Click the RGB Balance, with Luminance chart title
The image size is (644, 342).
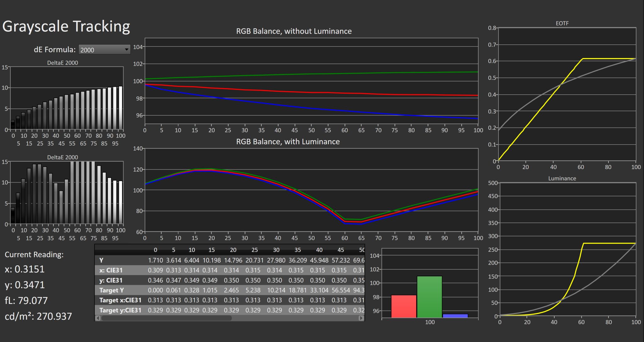[288, 141]
